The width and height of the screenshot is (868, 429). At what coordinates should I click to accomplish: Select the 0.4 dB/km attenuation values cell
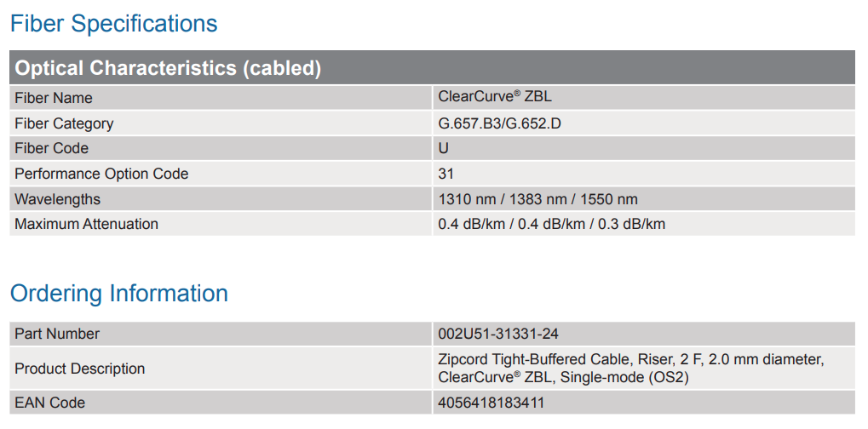click(551, 224)
